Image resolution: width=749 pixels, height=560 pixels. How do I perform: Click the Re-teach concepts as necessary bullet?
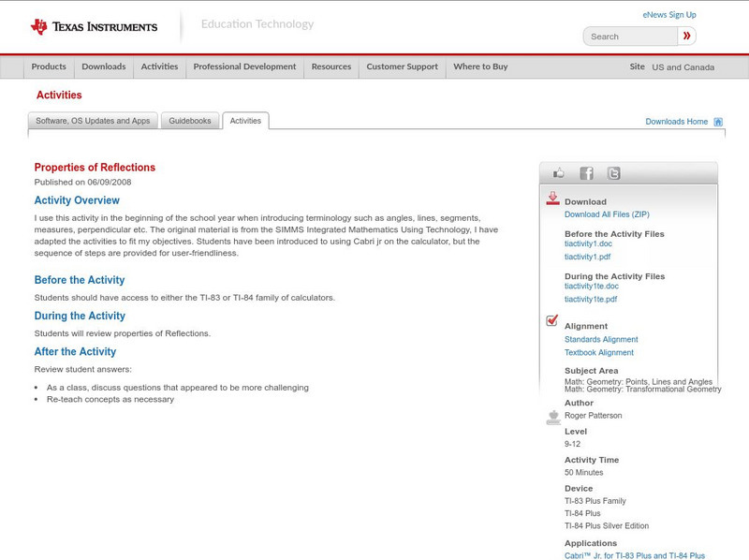click(110, 400)
